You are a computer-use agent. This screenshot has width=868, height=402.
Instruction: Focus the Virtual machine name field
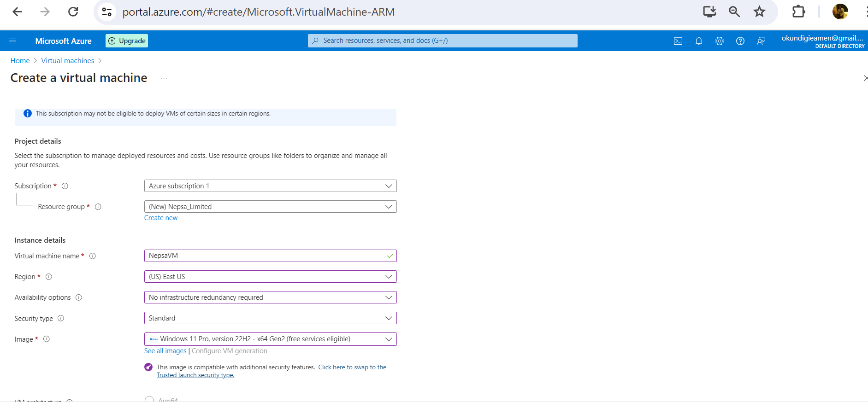click(270, 256)
